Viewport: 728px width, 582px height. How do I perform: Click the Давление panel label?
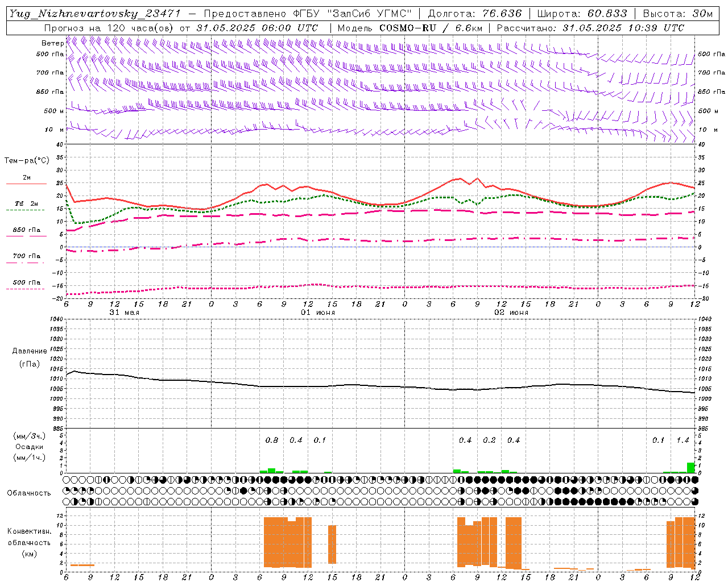click(x=30, y=351)
